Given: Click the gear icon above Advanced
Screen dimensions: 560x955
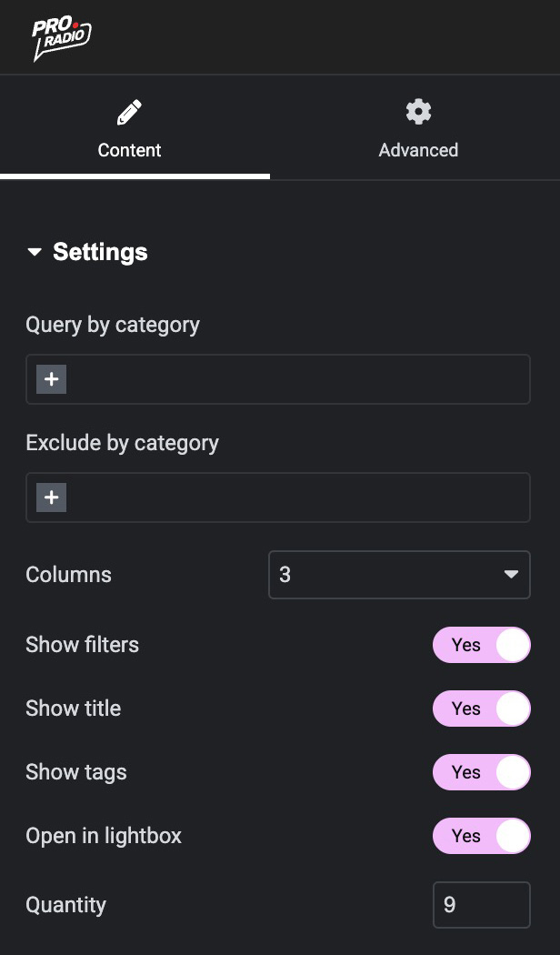Looking at the screenshot, I should pos(418,112).
